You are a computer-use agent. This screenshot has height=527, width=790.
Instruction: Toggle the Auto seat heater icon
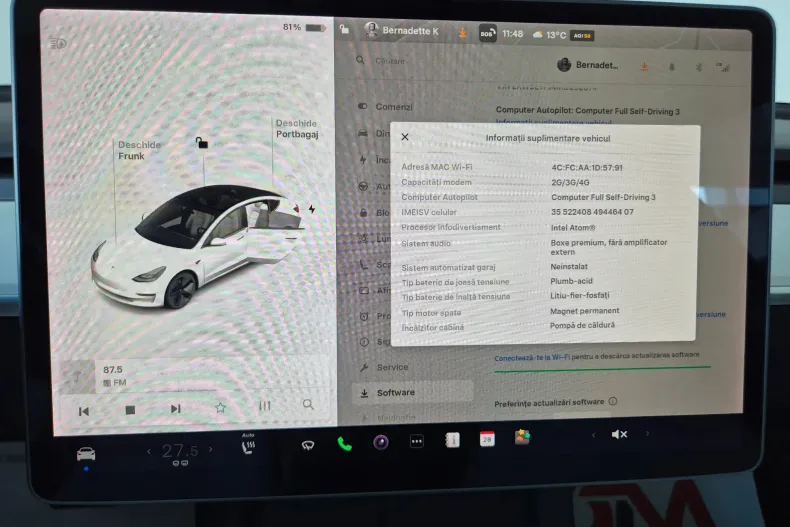tap(248, 445)
